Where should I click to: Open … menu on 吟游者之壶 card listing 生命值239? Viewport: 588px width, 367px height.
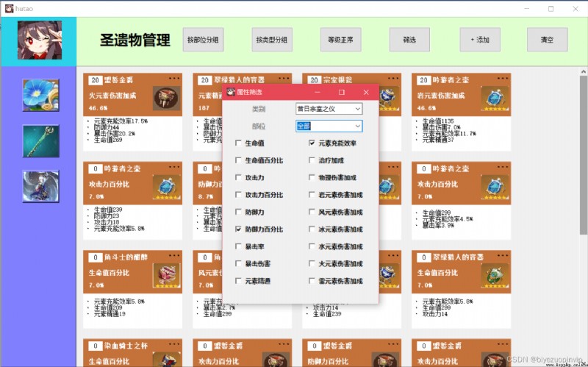click(174, 167)
